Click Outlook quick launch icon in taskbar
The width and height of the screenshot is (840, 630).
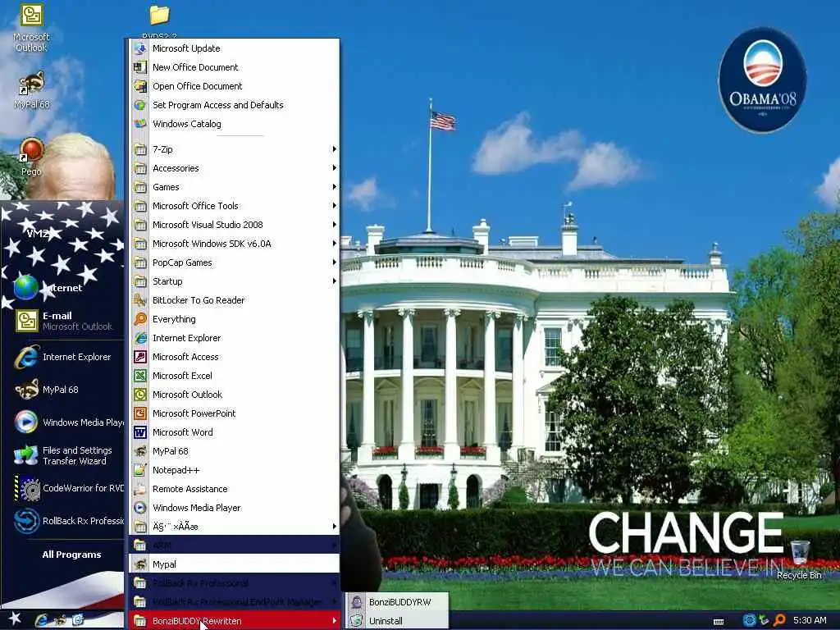(78, 620)
